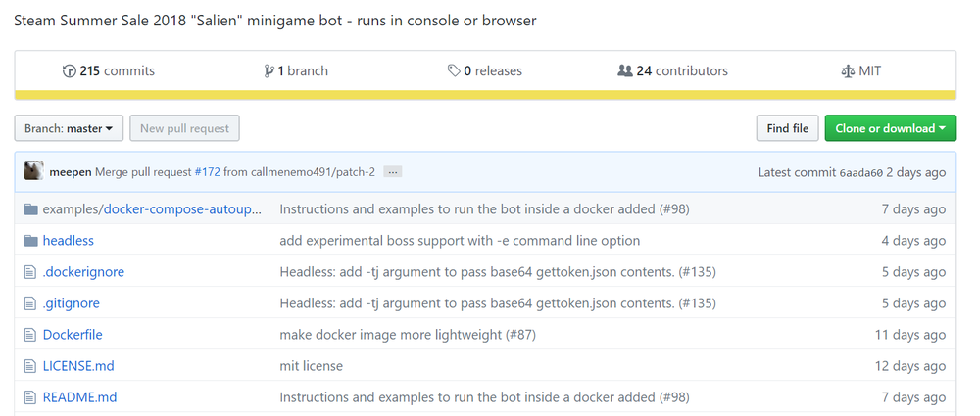
Task: Open README.md row's docker instructions commit message
Action: 484,396
